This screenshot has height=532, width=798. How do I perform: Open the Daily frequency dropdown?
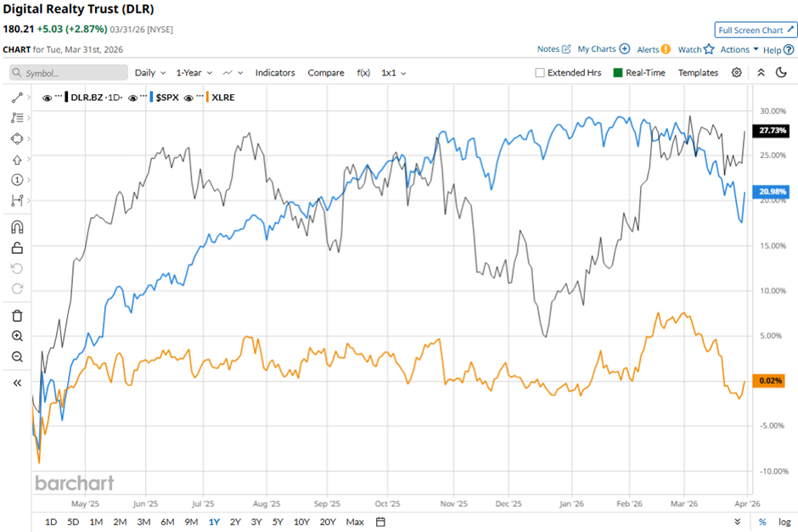tap(149, 73)
